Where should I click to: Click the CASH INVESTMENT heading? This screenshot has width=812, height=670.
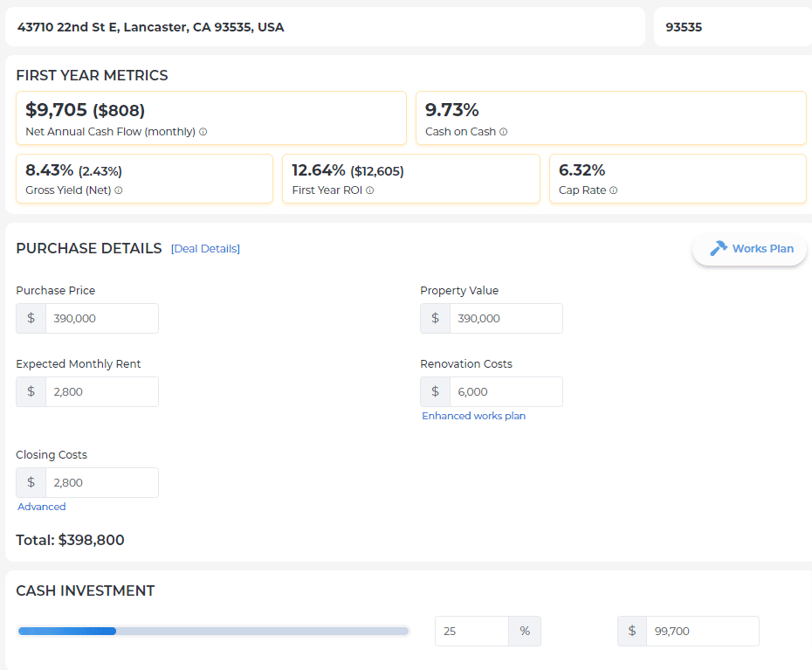(86, 591)
